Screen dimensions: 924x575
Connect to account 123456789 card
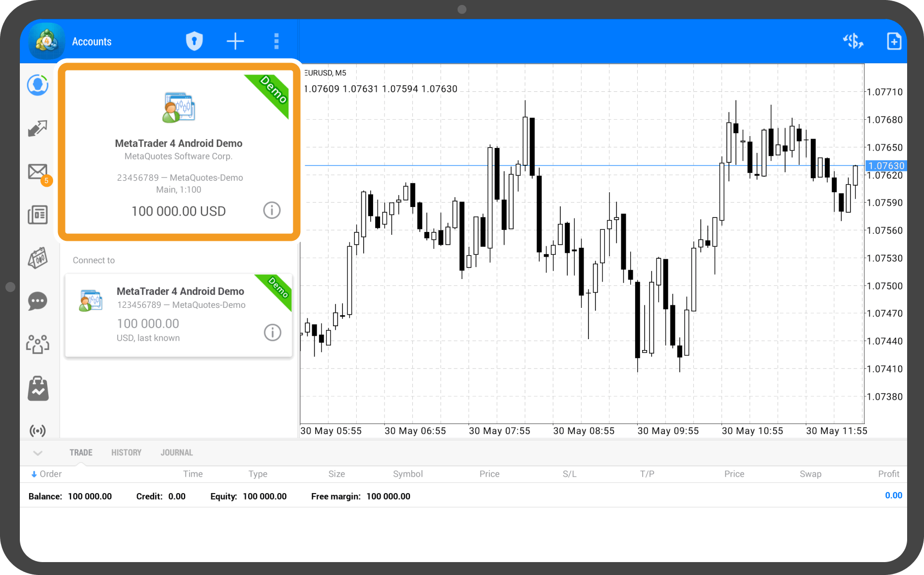[179, 315]
